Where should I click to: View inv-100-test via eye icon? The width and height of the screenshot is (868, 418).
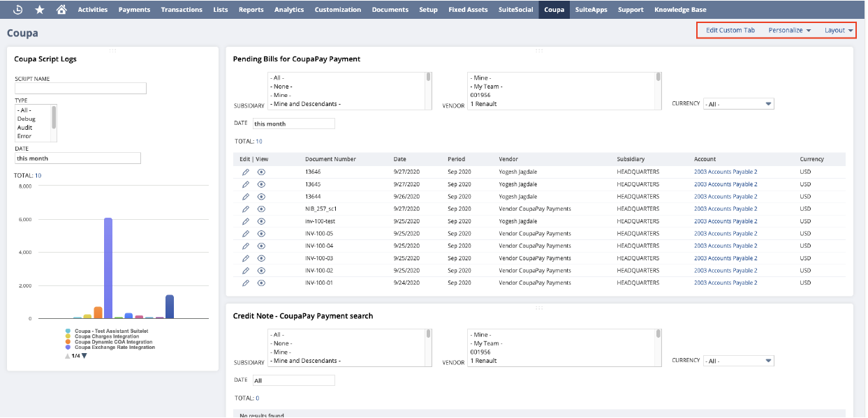click(261, 221)
